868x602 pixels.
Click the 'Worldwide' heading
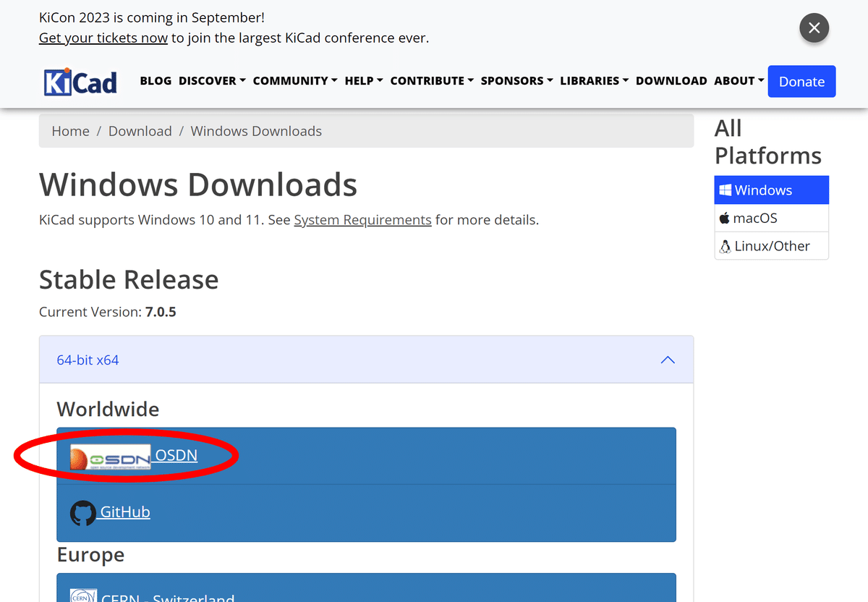108,409
